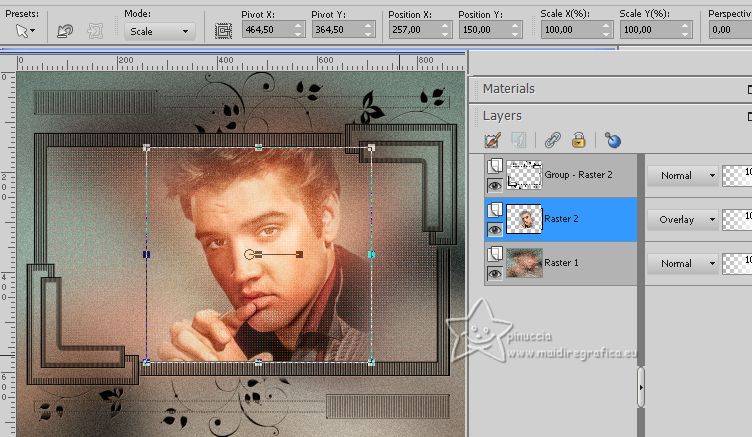The image size is (752, 437).
Task: Click the square rotation handle at the pivot line end
Action: click(x=300, y=254)
